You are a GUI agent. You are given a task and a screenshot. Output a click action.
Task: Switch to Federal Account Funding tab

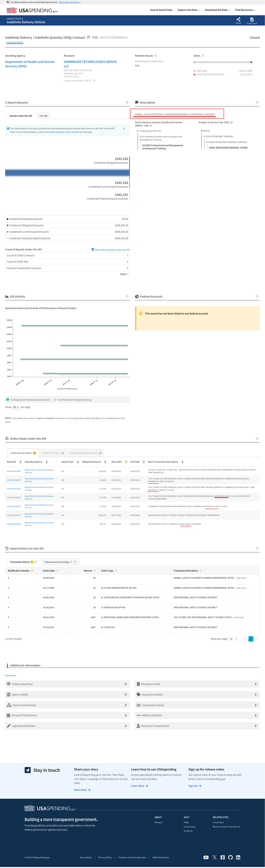pos(60,562)
